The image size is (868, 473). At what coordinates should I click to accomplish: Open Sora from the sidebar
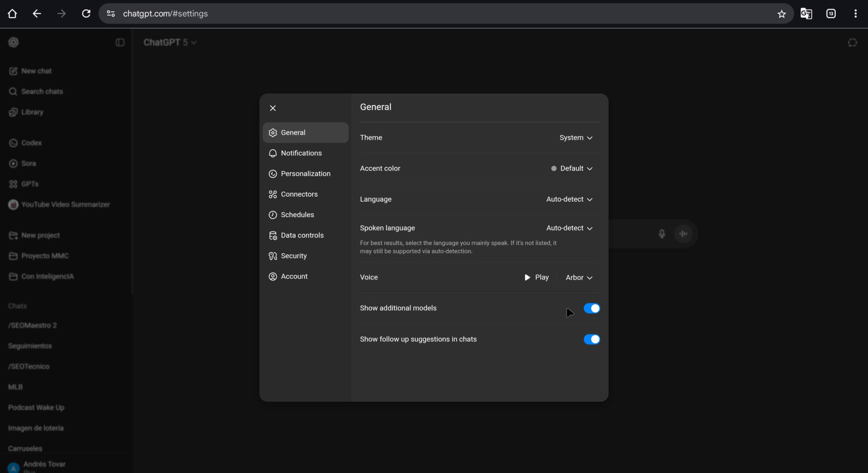(x=66, y=163)
